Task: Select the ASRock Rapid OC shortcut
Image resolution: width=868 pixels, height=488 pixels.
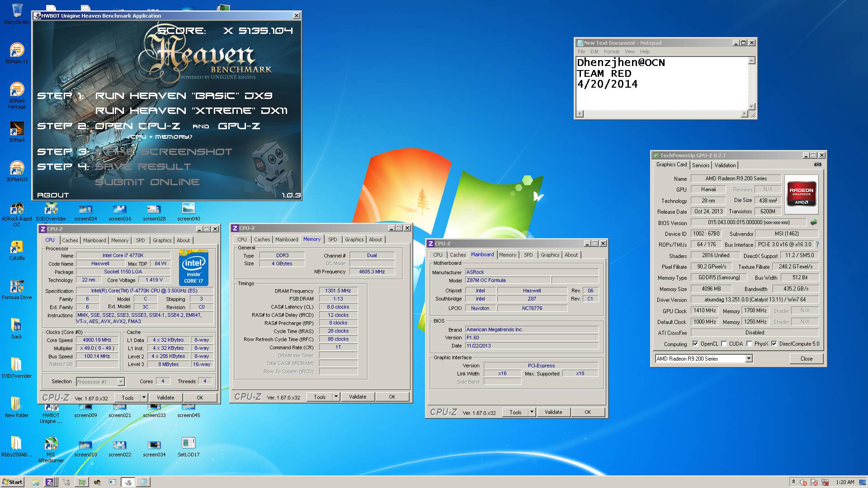Action: click(17, 214)
